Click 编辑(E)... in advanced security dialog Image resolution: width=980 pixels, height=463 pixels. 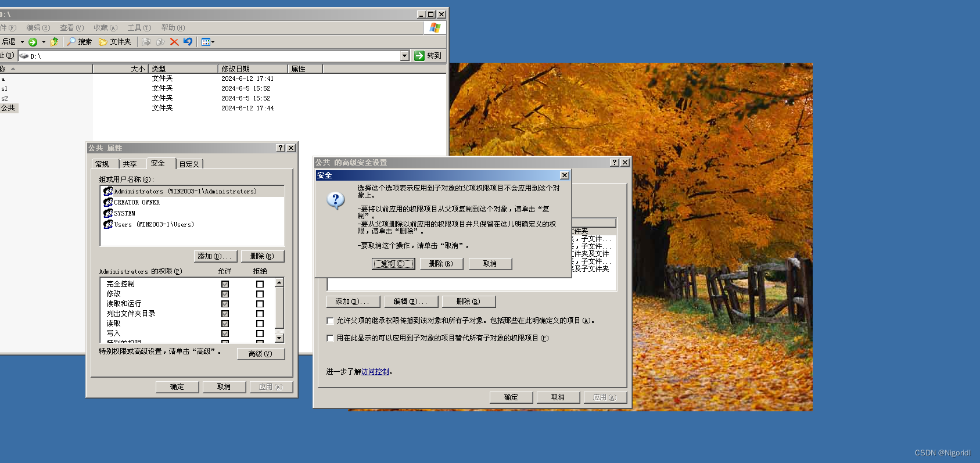(x=411, y=302)
